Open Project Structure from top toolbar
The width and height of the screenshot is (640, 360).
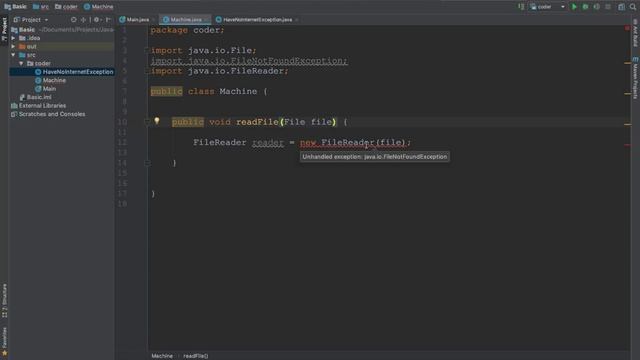tap(621, 7)
